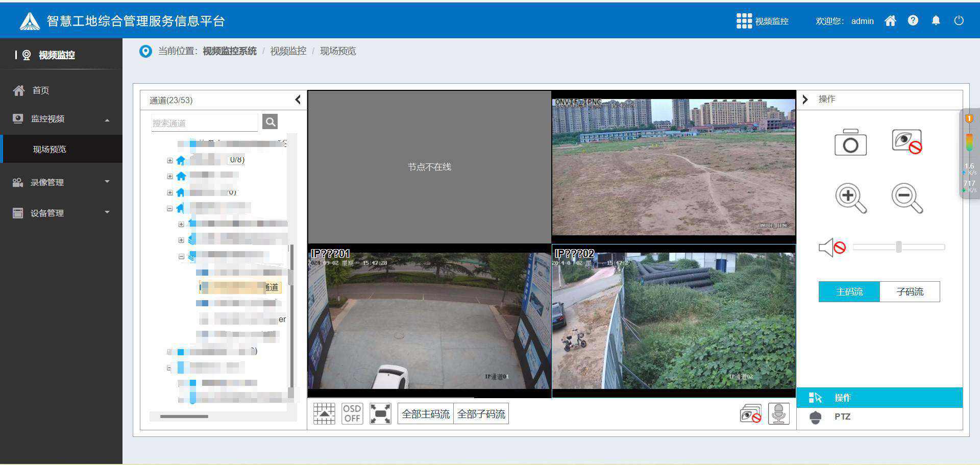Select the 首页 sidebar menu item
Screen dimensions: 980x465
click(x=41, y=90)
